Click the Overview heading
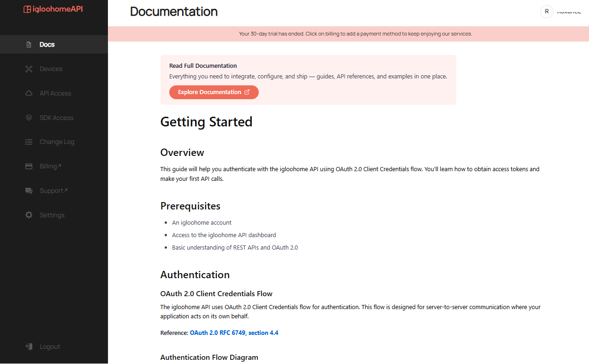Viewport: 589px width, 364px height. pos(182,153)
